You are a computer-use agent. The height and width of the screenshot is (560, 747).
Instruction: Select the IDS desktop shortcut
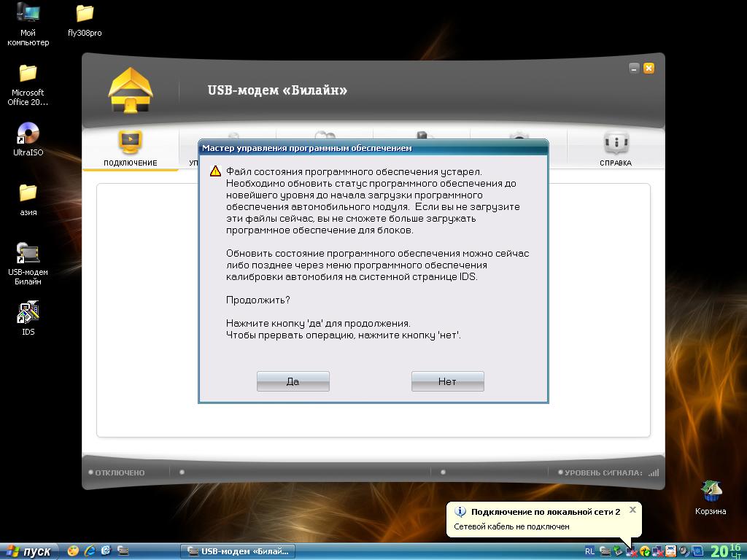click(28, 318)
